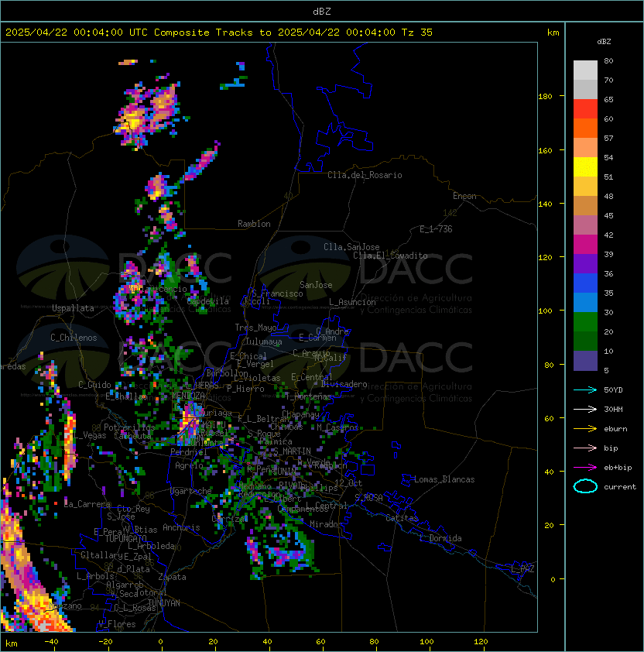
Task: Click the Chapanay map label
Action: (300, 414)
